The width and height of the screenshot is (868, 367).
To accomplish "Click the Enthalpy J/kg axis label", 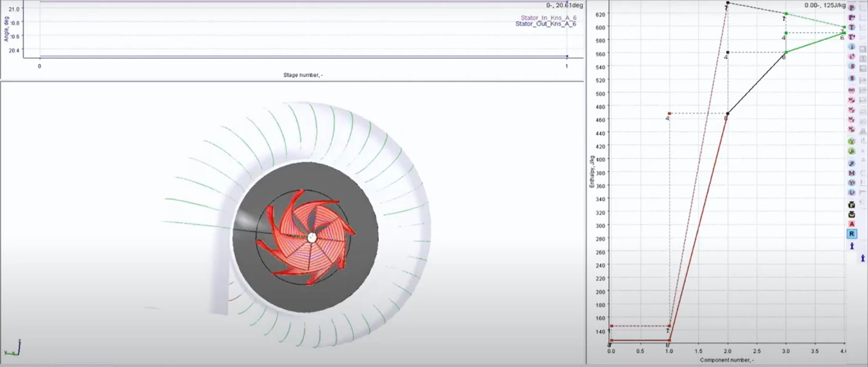I will [592, 172].
